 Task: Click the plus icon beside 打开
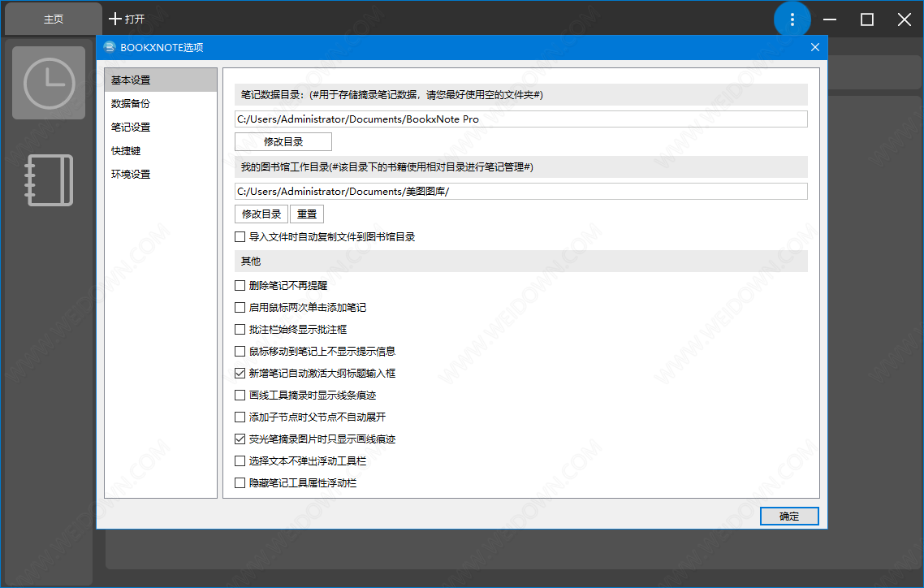115,19
